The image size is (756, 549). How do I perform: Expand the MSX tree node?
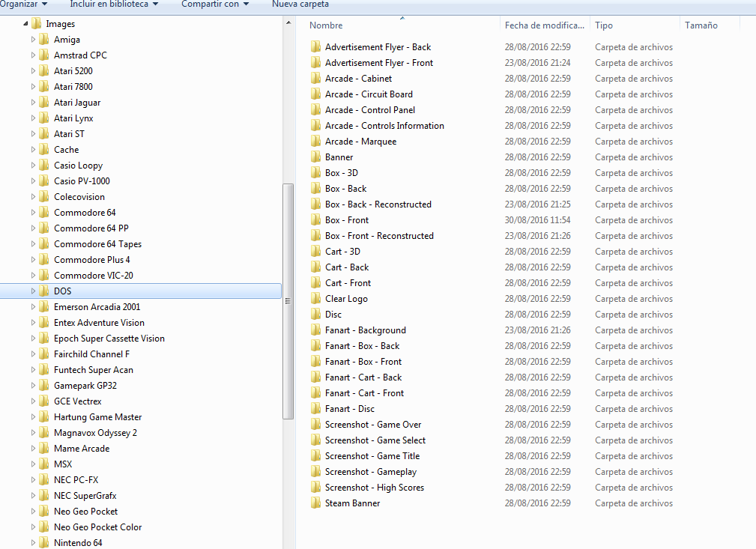click(x=33, y=464)
